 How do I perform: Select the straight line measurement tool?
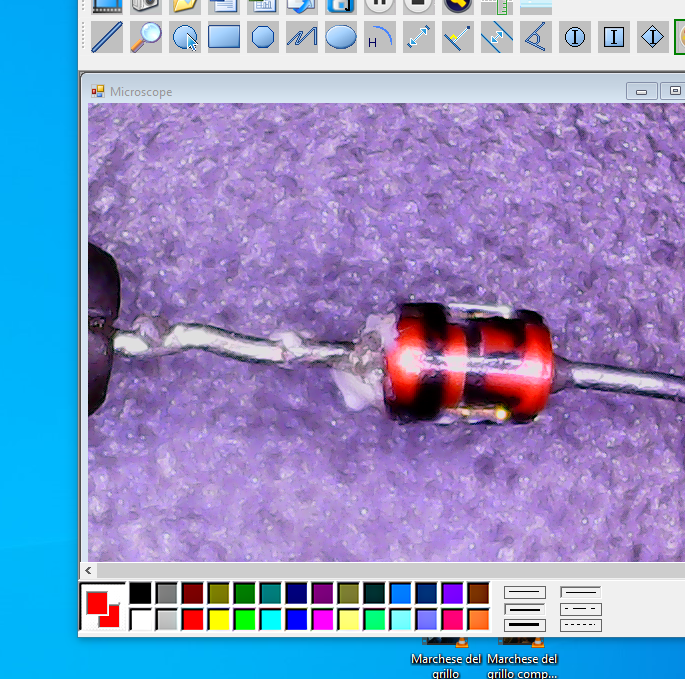click(x=107, y=37)
